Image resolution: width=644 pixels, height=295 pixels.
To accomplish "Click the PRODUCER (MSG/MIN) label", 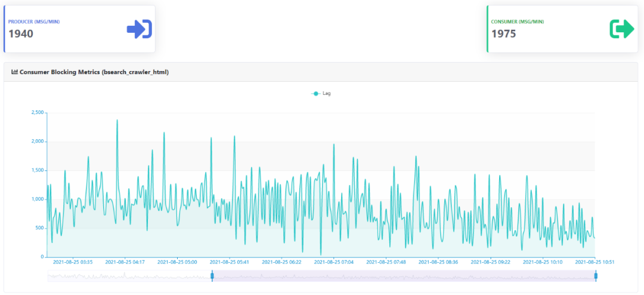I will pyautogui.click(x=34, y=21).
